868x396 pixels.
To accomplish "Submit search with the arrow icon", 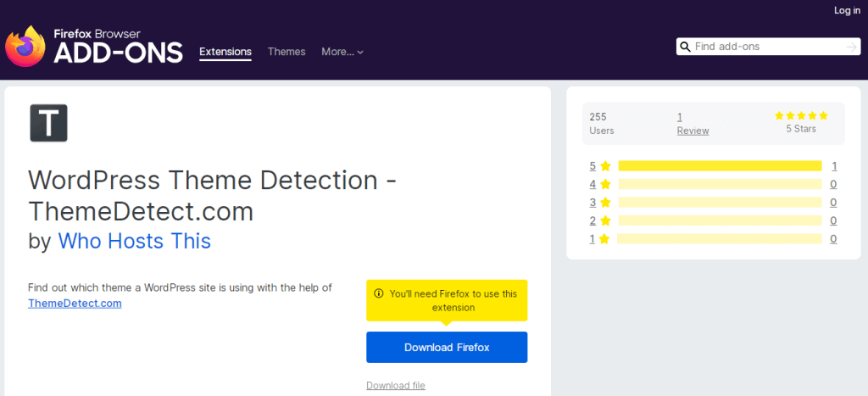I will coord(851,47).
